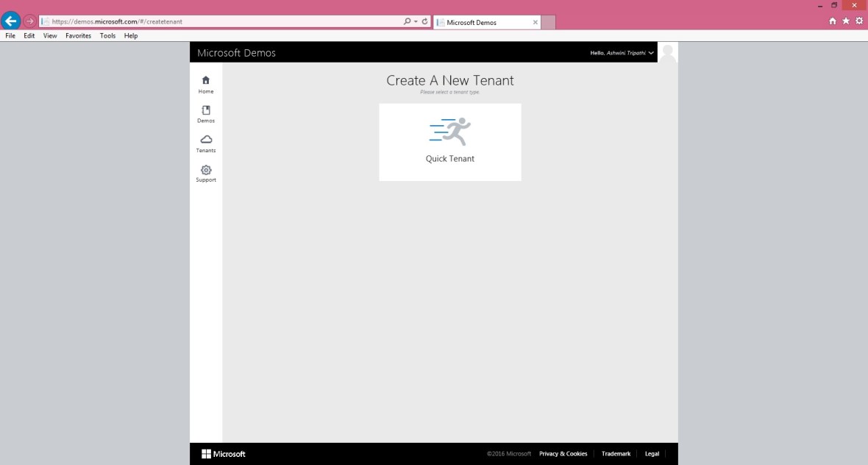Open the Privacy & Cookies footer link
The image size is (868, 465).
coord(563,454)
